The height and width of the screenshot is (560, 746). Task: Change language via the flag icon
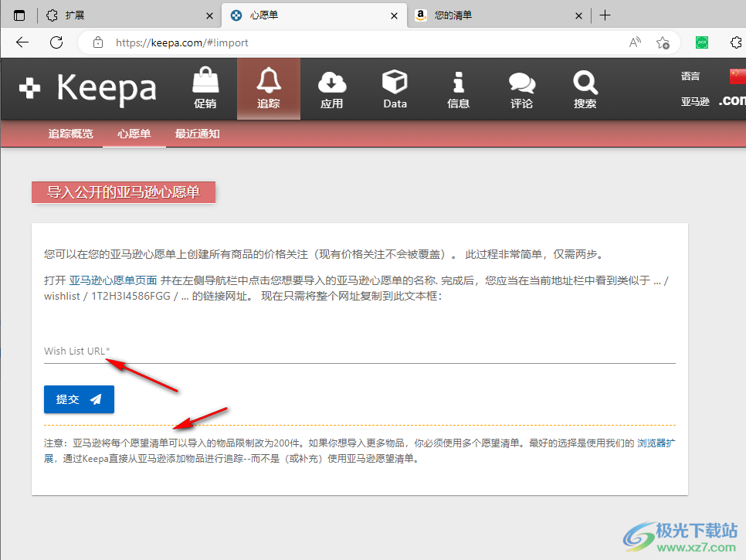click(738, 76)
